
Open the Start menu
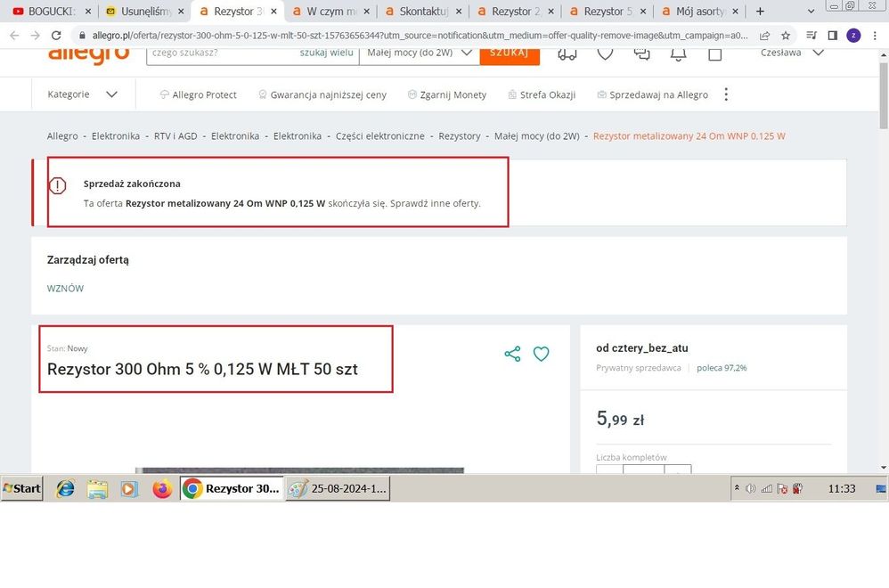click(22, 488)
